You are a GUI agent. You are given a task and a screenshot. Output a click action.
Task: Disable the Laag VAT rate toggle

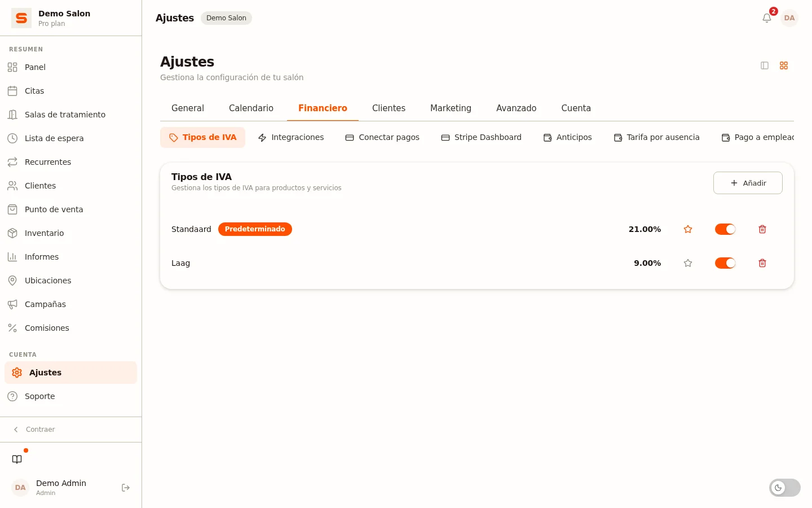(725, 263)
